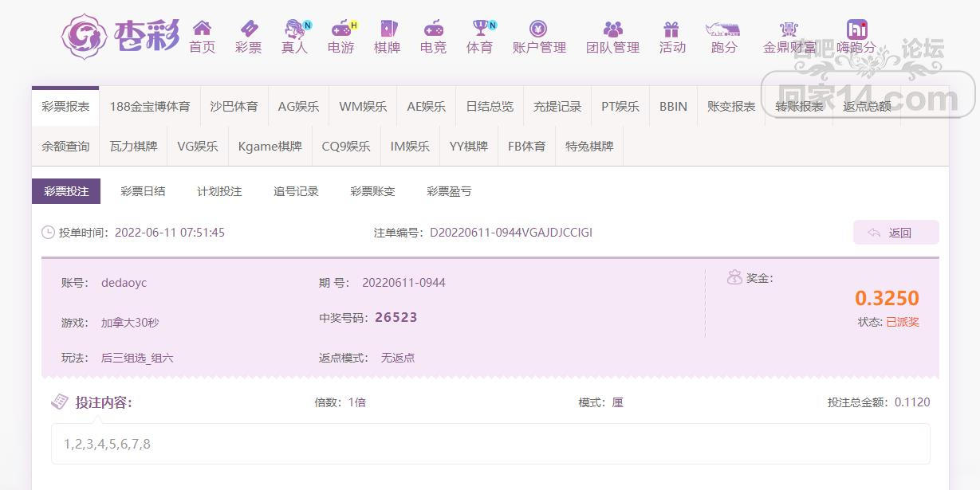980x490 pixels.
Task: Switch to the 特兔棋牌 tab
Action: 589,147
